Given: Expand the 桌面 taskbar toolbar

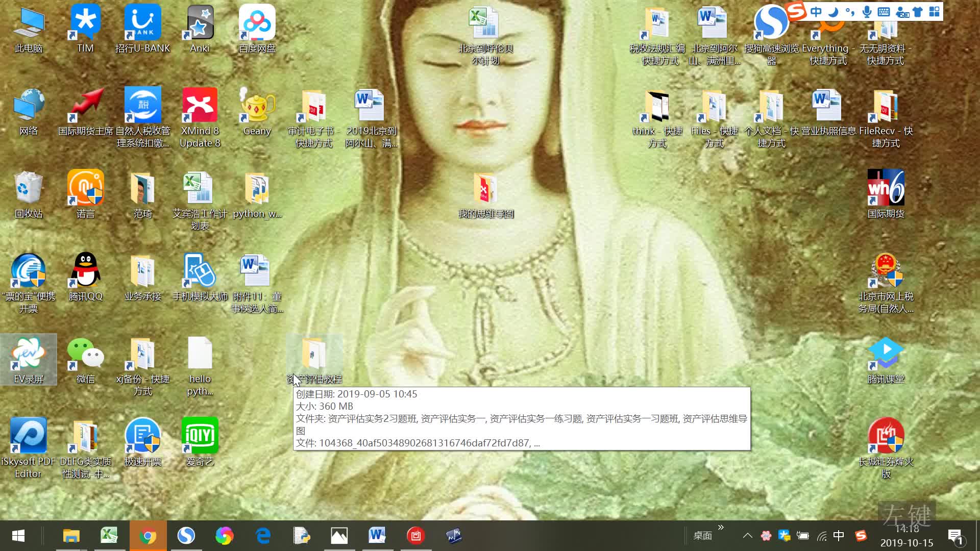Looking at the screenshot, I should click(x=721, y=528).
